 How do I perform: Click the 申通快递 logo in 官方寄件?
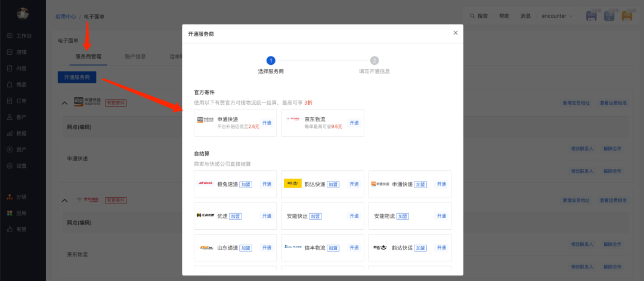(x=205, y=120)
